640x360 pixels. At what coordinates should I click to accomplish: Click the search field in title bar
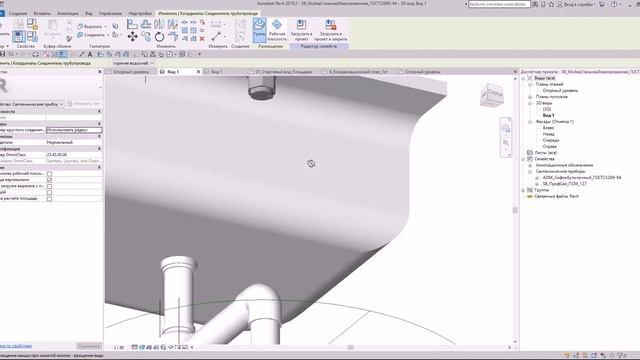pos(499,4)
